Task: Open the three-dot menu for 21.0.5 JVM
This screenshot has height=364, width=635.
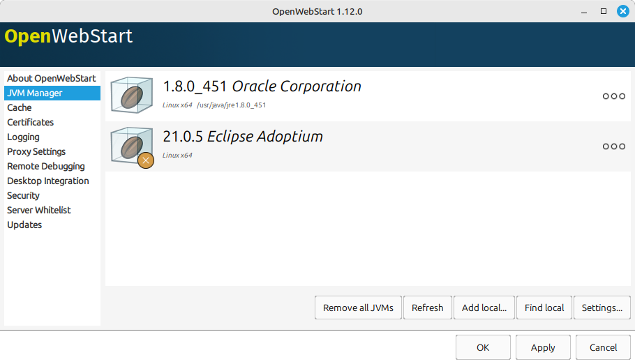Action: point(613,146)
